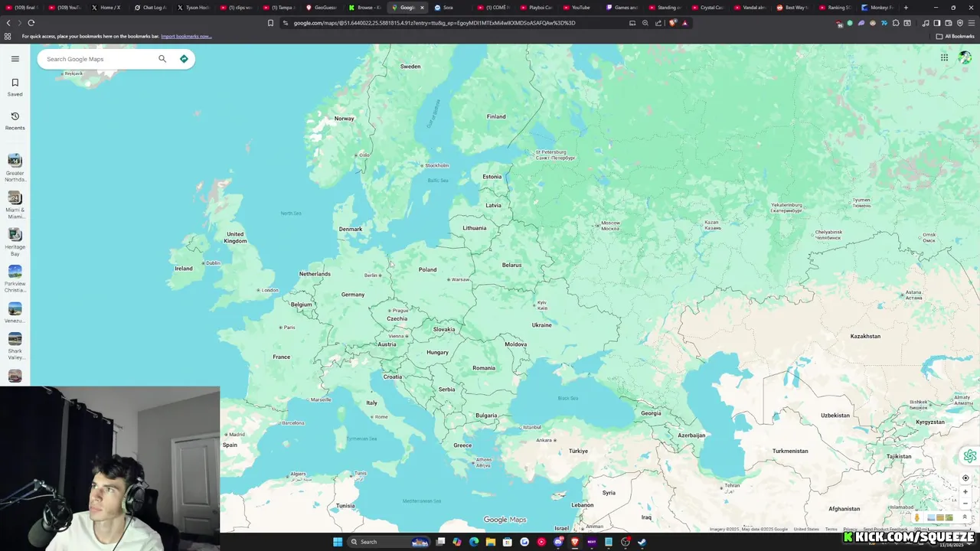This screenshot has width=980, height=551.
Task: Click the Ukraine country label
Action: [541, 325]
